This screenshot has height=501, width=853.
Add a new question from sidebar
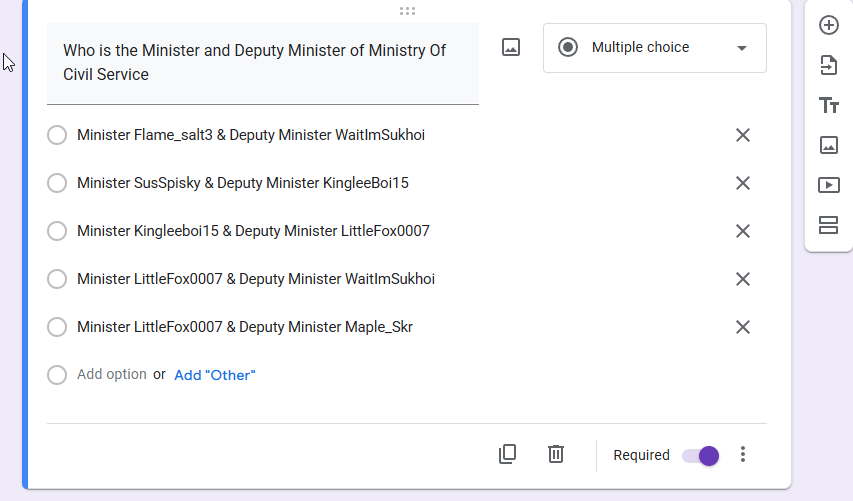829,25
